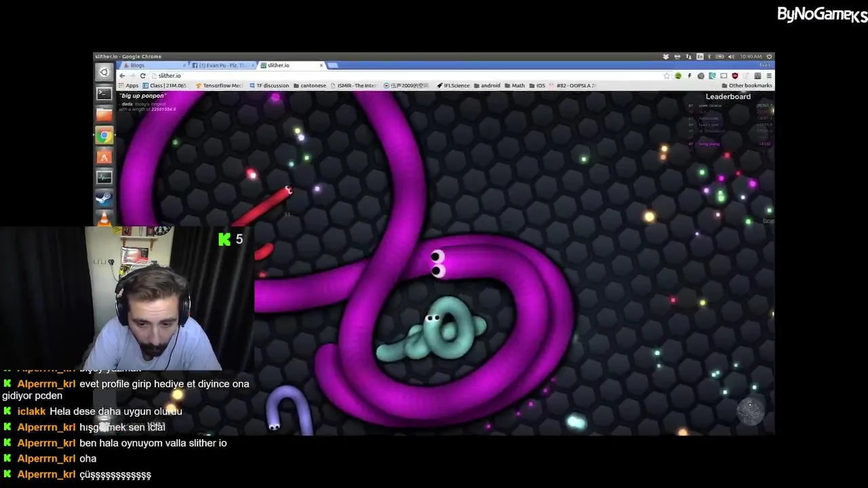Bookmark page with the star icon
This screenshot has width=868, height=488.
coord(667,76)
